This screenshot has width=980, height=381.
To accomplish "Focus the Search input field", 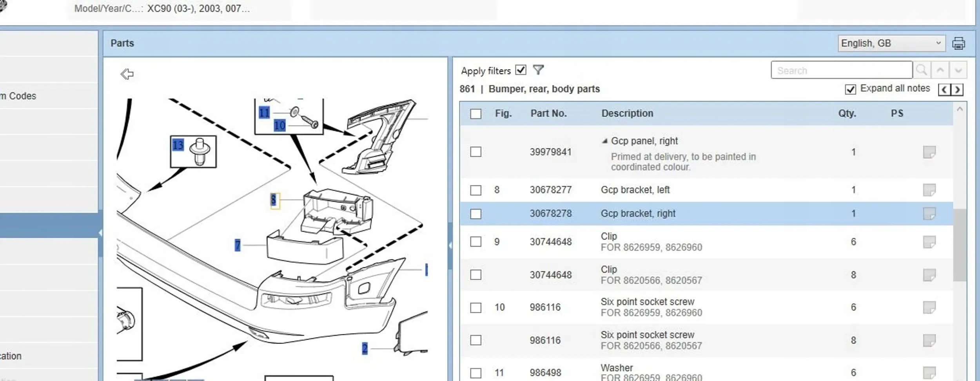I will click(842, 70).
